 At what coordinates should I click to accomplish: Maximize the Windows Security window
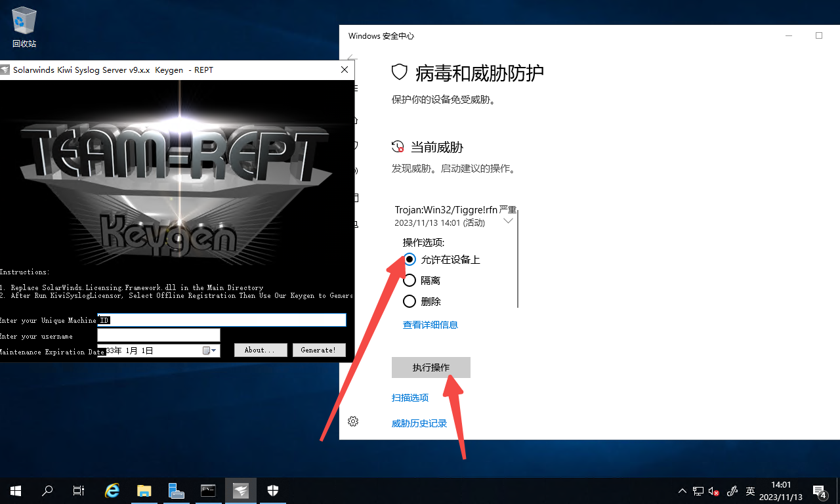[x=819, y=35]
